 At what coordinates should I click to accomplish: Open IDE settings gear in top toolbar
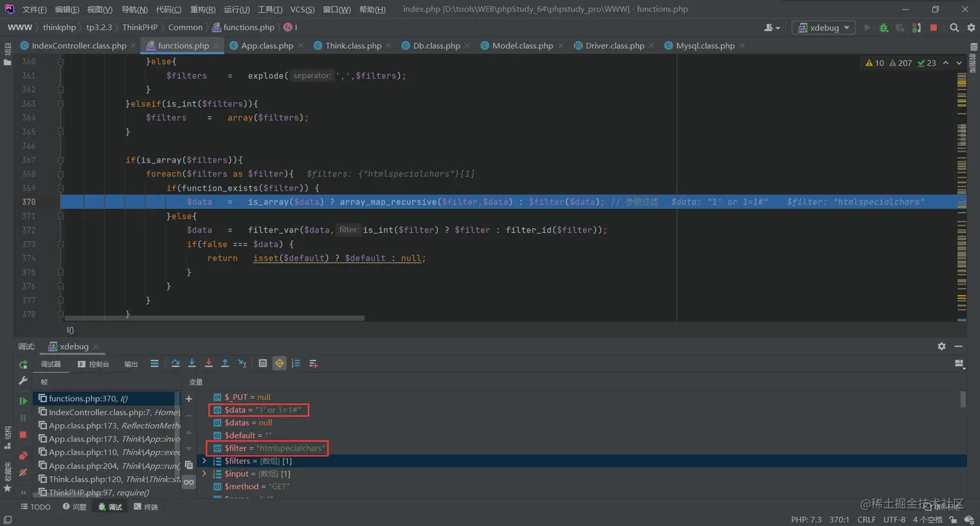(x=971, y=28)
